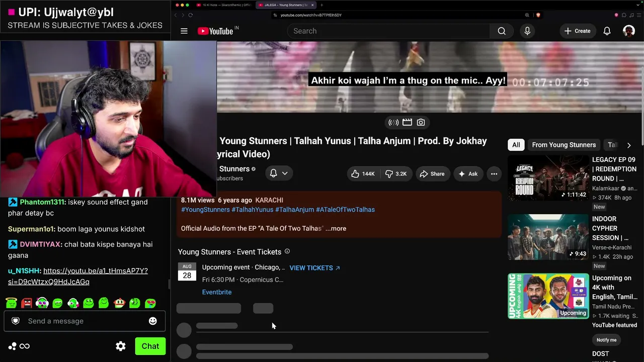Show more filter chips with the arrow

[x=629, y=145]
